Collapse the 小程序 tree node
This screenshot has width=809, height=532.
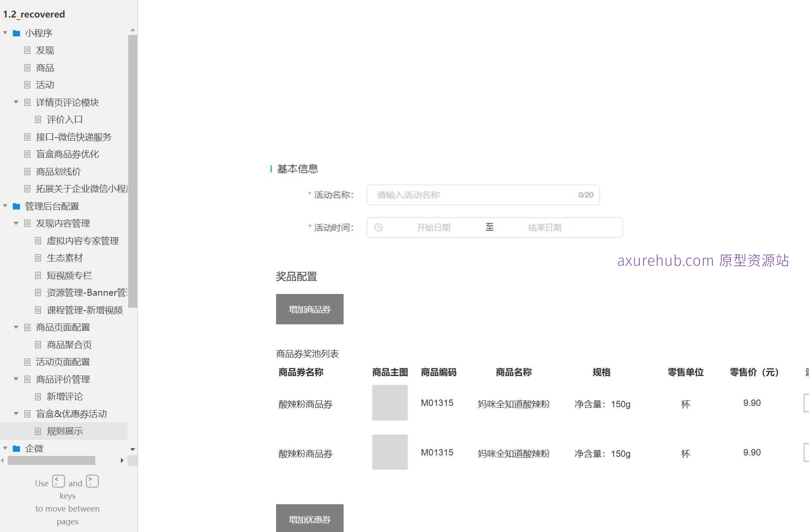coord(5,32)
